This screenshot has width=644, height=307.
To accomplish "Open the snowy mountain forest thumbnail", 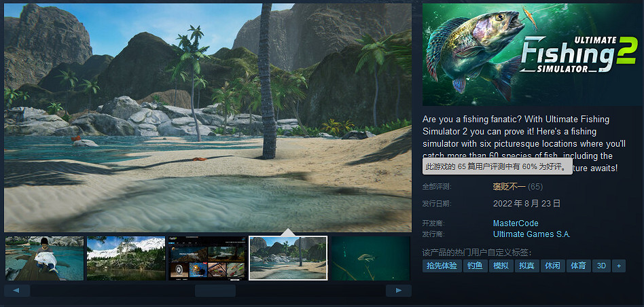I will (126, 258).
